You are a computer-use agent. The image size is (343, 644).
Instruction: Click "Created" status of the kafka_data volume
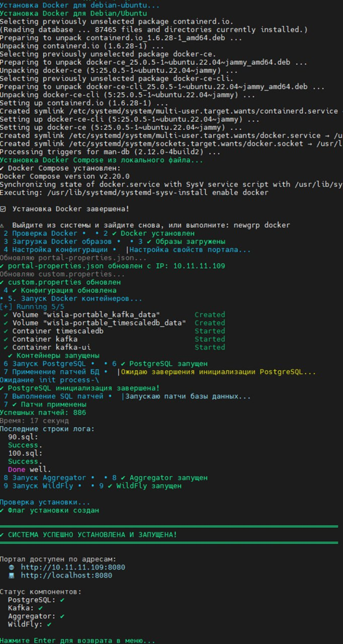click(x=210, y=315)
